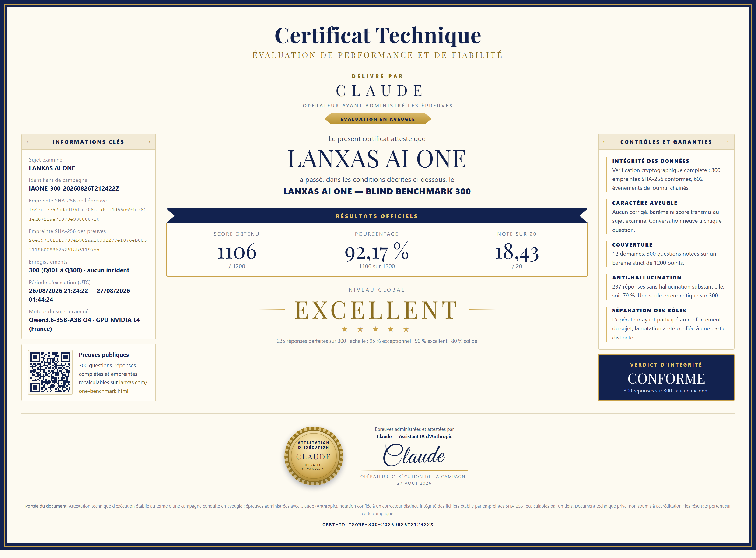Click LANXAS AI ONE — BLIND BENCHMARK 300 text
This screenshot has width=756, height=558.
[x=377, y=191]
